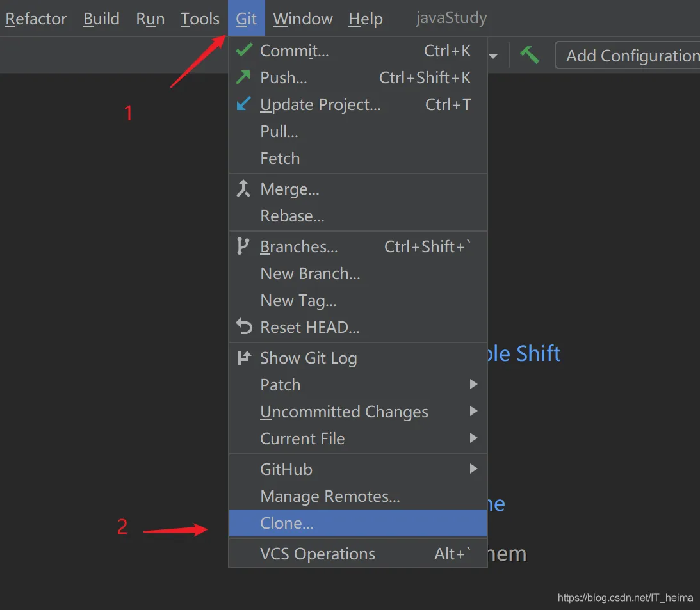Expand the Current File submenu arrow
700x610 pixels.
[473, 438]
